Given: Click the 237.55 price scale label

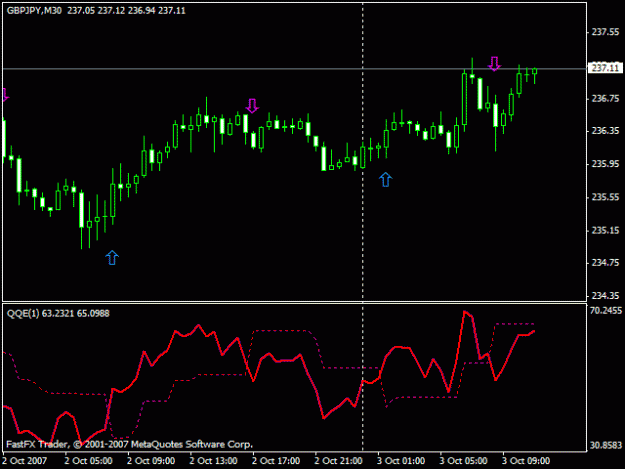Looking at the screenshot, I should [x=605, y=32].
